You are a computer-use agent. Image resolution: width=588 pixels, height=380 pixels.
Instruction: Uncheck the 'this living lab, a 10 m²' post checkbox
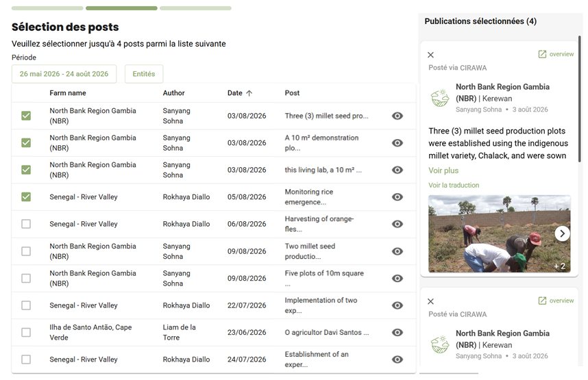click(26, 170)
